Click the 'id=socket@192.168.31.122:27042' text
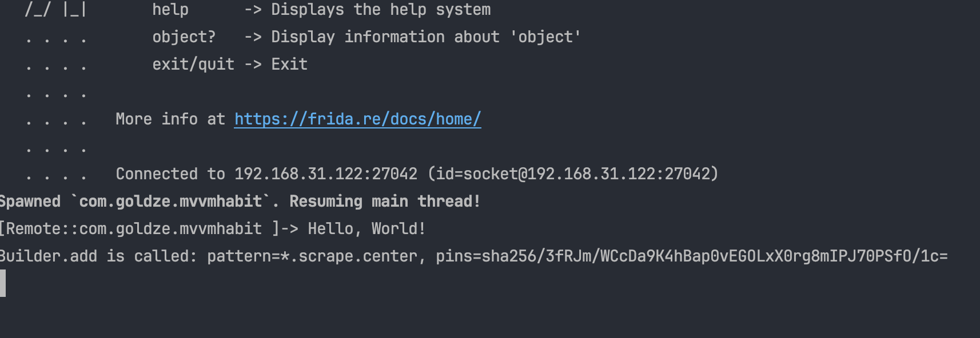 click(573, 174)
